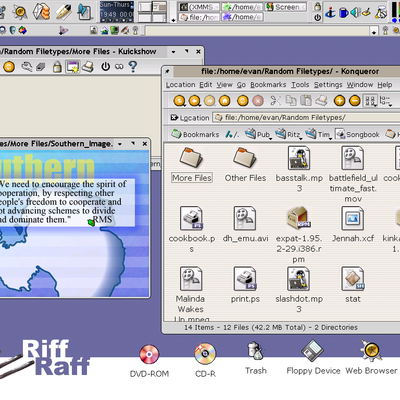
Task: Open Trash on desktop
Action: (x=256, y=359)
